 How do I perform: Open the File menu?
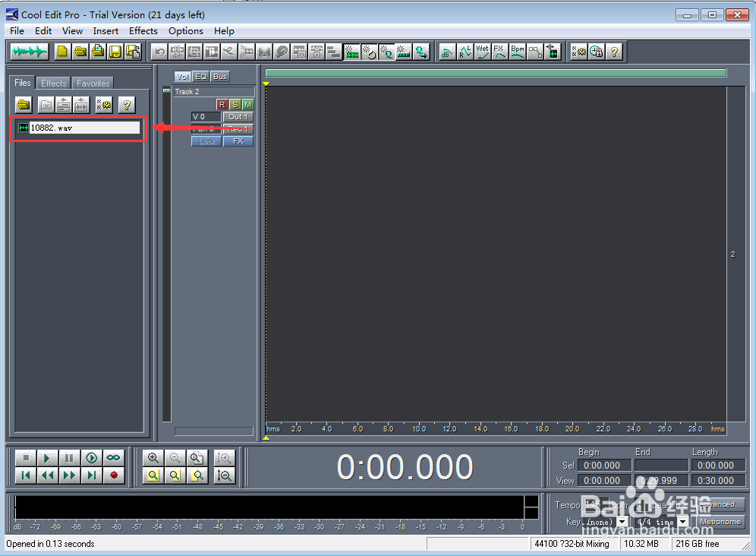coord(17,31)
